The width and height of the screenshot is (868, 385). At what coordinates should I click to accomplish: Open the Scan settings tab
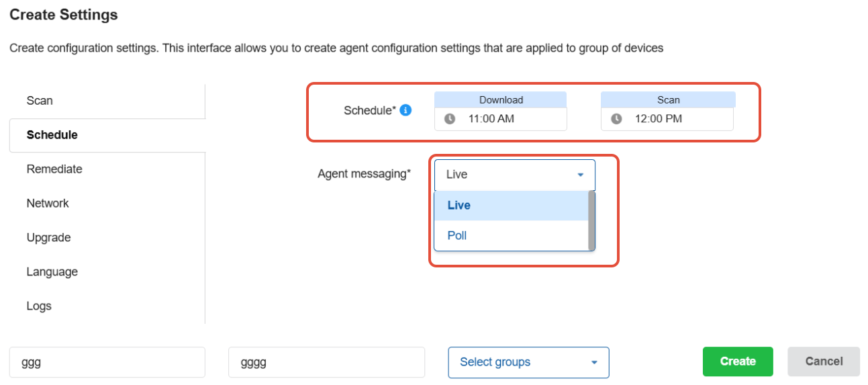click(40, 101)
